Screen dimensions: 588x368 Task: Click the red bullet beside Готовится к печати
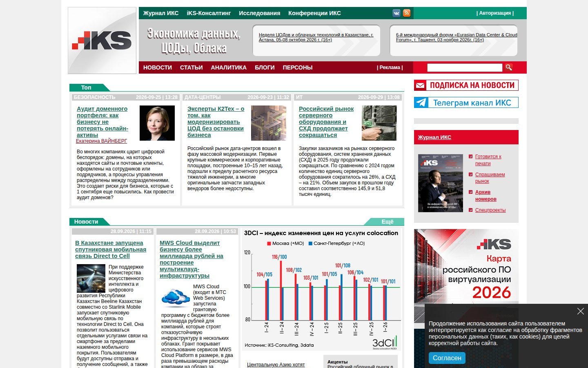point(471,157)
